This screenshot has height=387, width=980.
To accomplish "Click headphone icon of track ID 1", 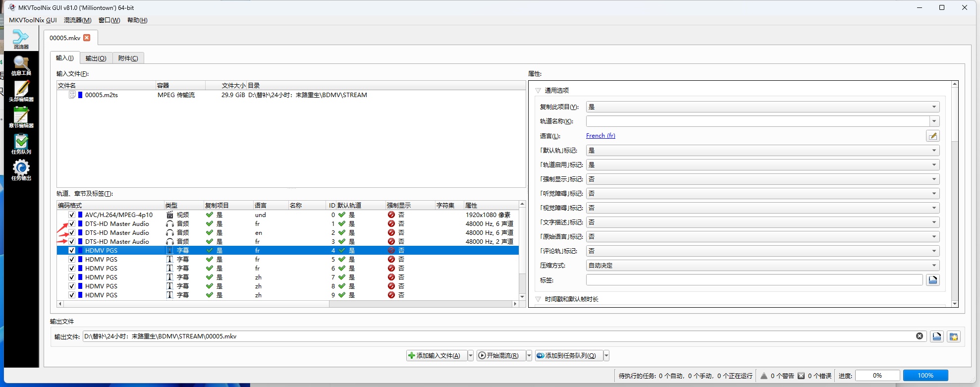I will pyautogui.click(x=170, y=223).
